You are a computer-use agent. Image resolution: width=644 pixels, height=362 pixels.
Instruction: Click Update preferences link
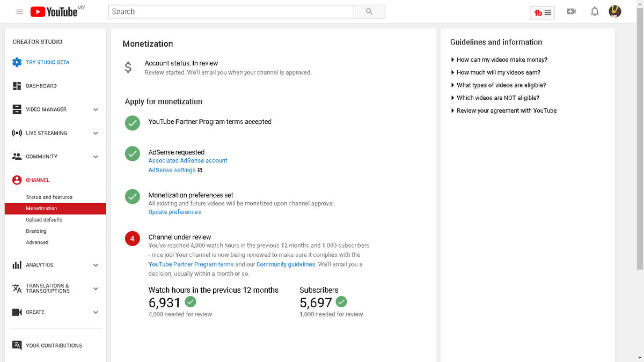(x=174, y=212)
